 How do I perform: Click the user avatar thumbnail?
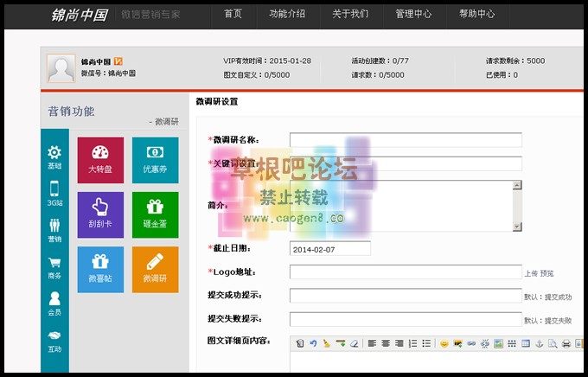(61, 68)
